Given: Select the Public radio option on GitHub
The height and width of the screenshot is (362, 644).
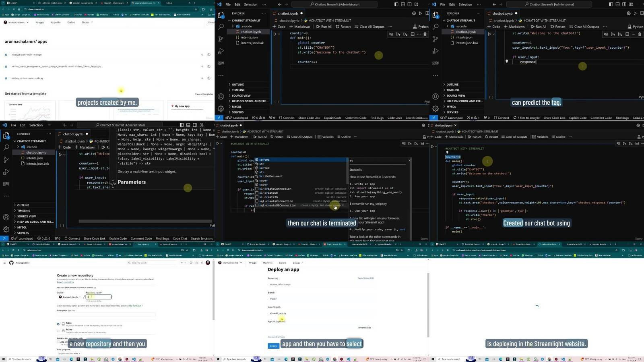Looking at the screenshot, I should (58, 324).
